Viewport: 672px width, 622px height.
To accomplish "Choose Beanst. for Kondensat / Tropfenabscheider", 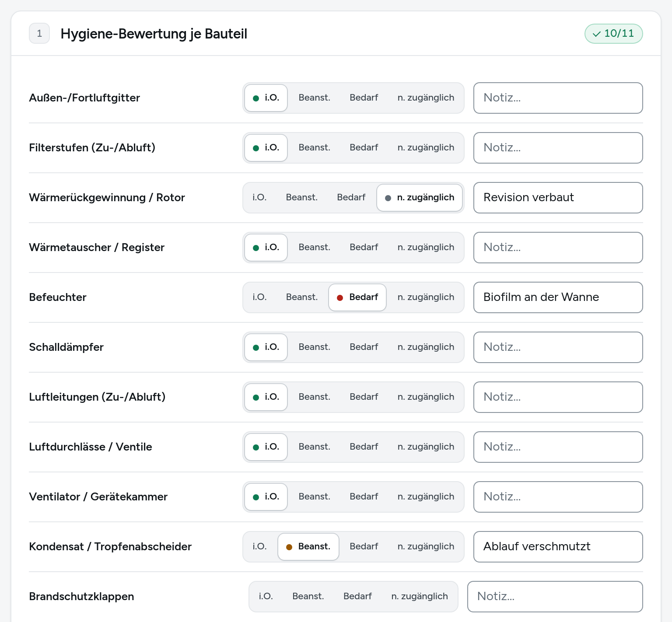I will pos(308,547).
